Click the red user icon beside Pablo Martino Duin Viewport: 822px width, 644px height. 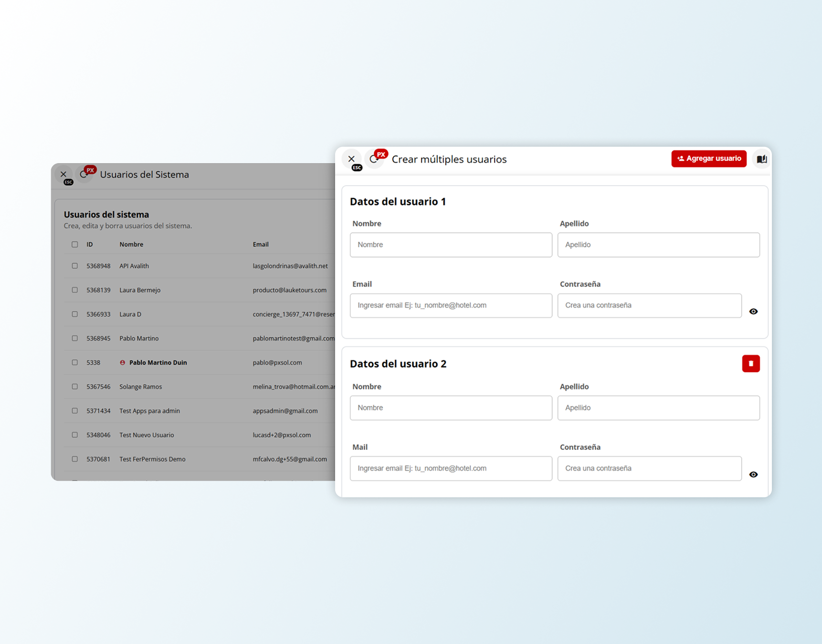click(x=123, y=363)
